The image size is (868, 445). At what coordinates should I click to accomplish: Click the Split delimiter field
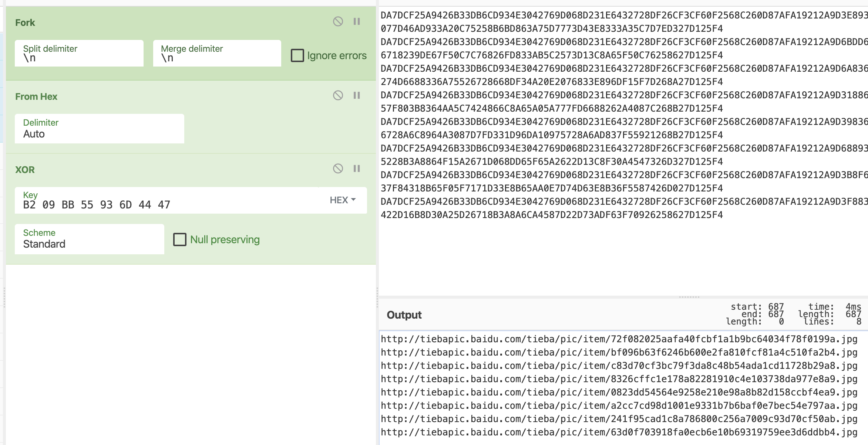(x=79, y=54)
